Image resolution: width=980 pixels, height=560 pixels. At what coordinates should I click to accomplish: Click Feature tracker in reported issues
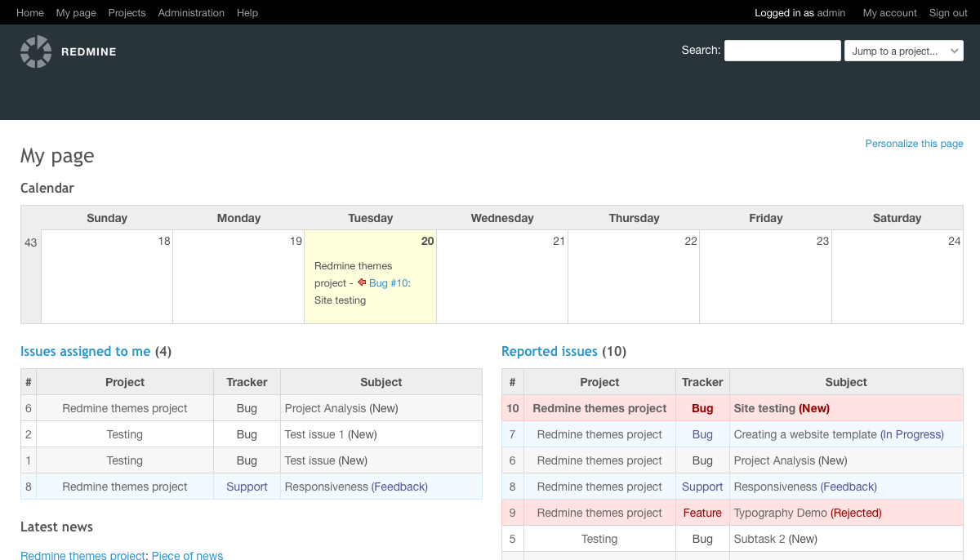tap(702, 513)
